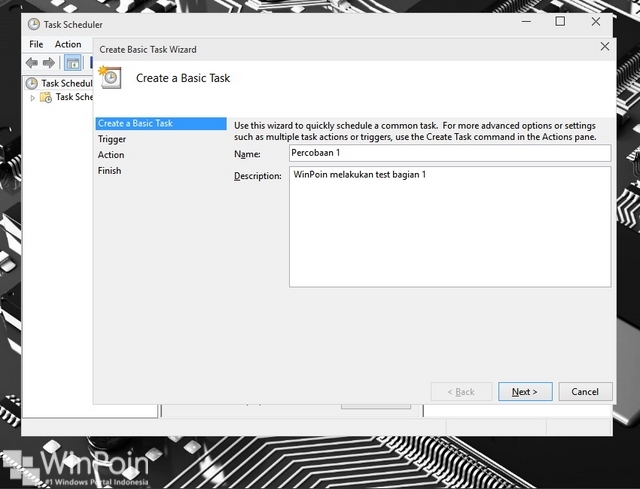Select the Trigger wizard step
This screenshot has height=489, width=640.
[112, 139]
